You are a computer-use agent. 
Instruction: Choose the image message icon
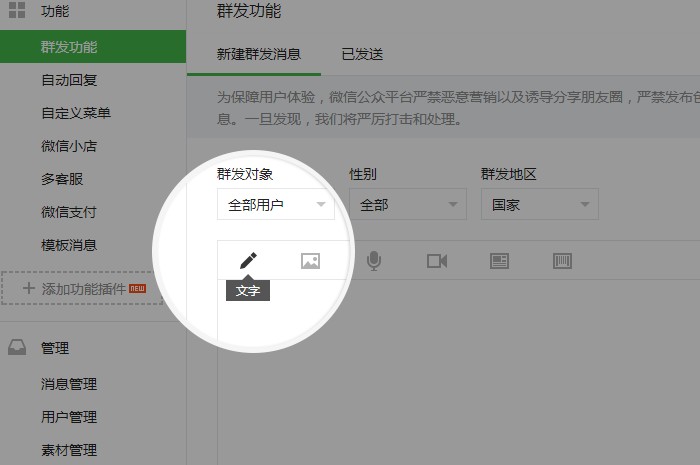click(x=310, y=261)
